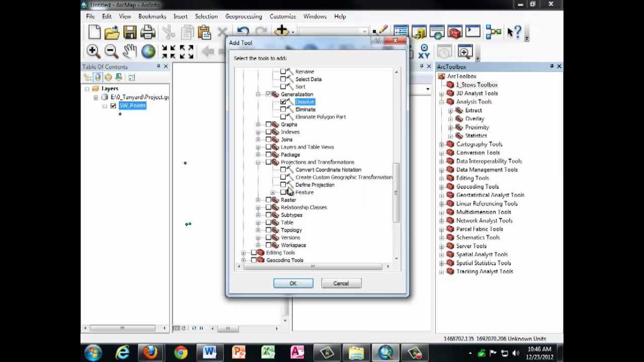Select the Zoom Out magnifier tool
The width and height of the screenshot is (644, 362).
[x=111, y=51]
